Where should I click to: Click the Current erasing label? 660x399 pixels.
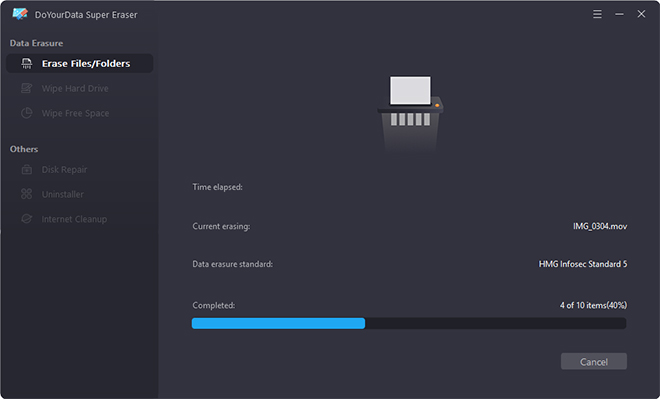click(x=221, y=226)
